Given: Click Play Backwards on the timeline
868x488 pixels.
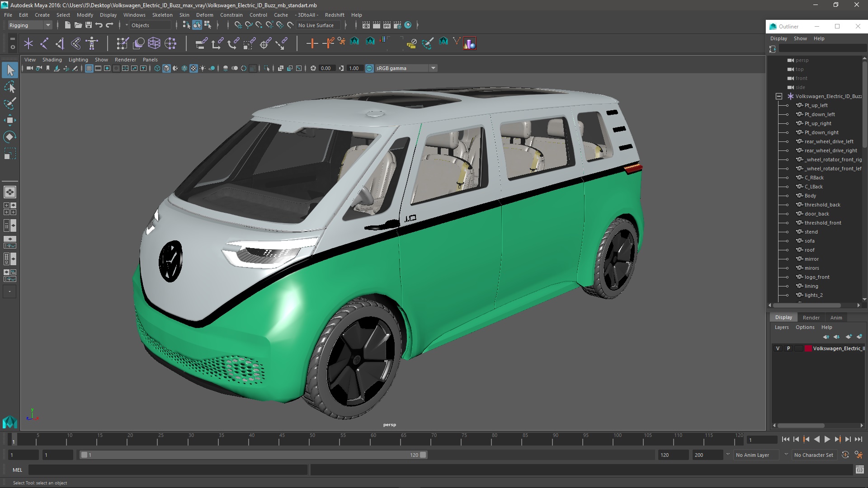Looking at the screenshot, I should point(816,439).
